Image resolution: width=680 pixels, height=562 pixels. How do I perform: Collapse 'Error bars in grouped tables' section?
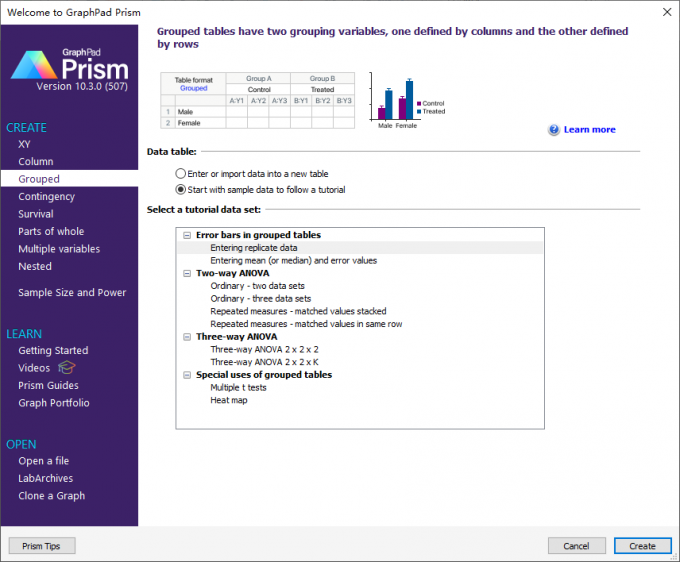187,235
